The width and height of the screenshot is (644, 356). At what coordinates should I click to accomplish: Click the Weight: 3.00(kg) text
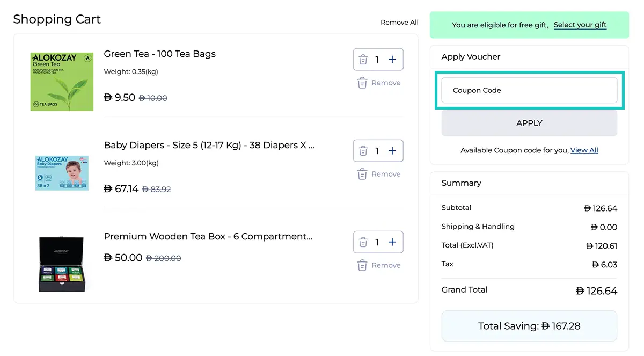click(x=131, y=163)
